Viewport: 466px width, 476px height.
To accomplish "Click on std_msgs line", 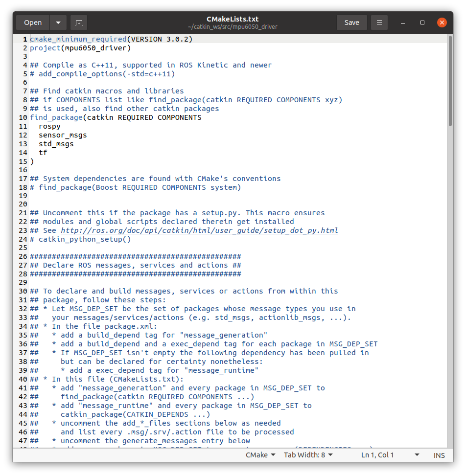I will pos(56,144).
